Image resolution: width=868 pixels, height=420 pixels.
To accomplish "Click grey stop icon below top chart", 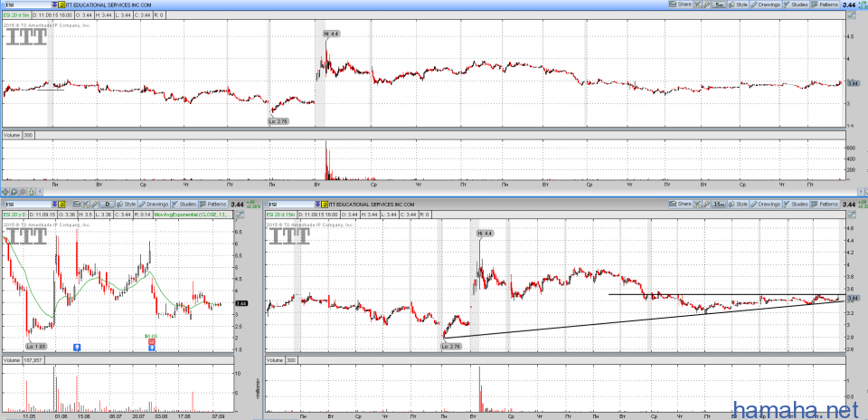I will [23, 192].
